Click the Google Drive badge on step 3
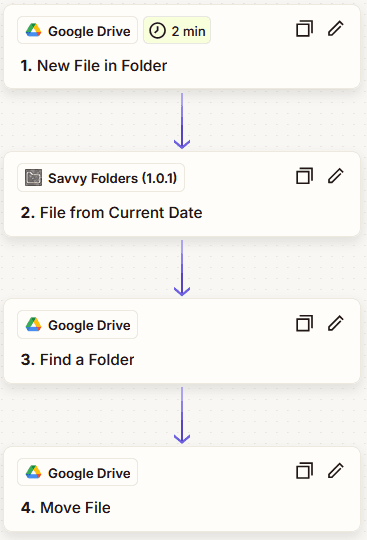367x540 pixels. pyautogui.click(x=77, y=325)
